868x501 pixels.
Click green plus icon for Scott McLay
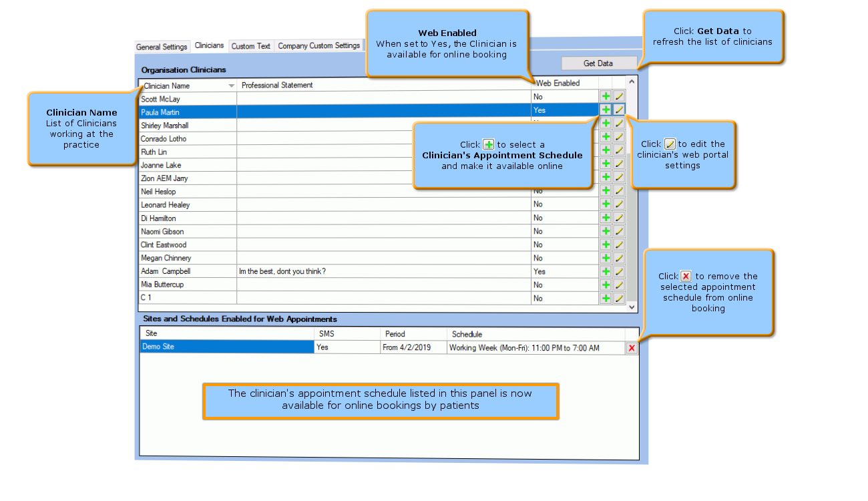pos(606,97)
